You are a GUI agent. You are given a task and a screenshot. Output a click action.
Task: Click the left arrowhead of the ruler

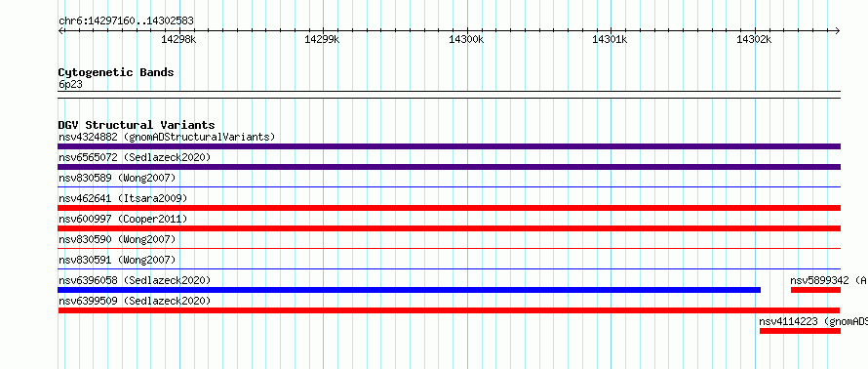(x=60, y=30)
